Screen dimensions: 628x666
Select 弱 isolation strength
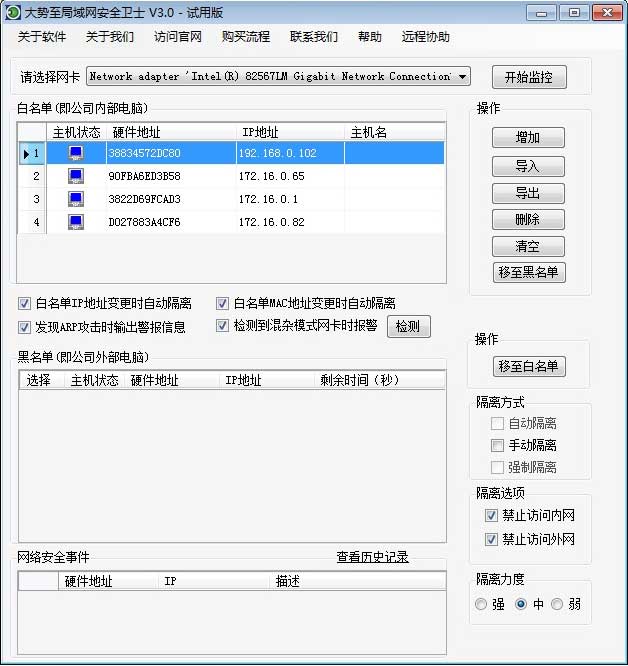click(x=557, y=604)
